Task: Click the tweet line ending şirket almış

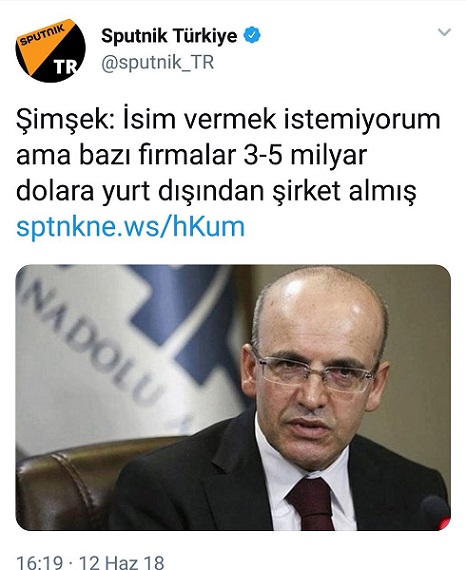Action: [216, 191]
